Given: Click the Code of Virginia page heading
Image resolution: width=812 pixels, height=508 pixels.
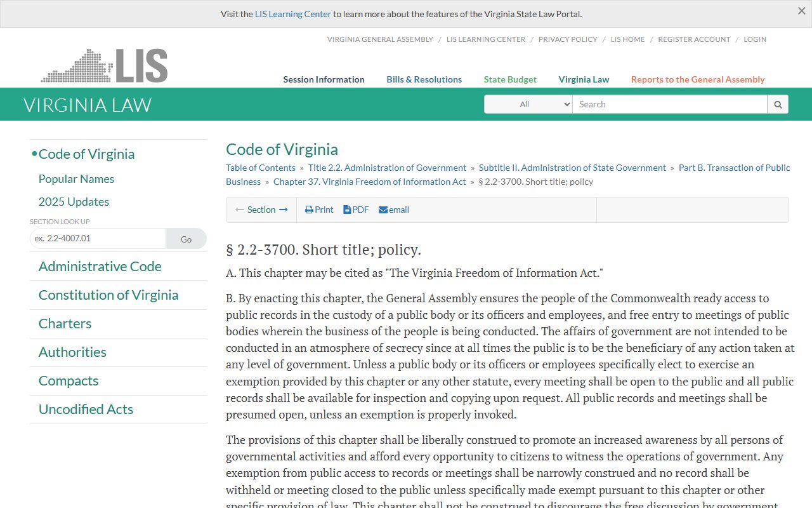Looking at the screenshot, I should pyautogui.click(x=282, y=149).
